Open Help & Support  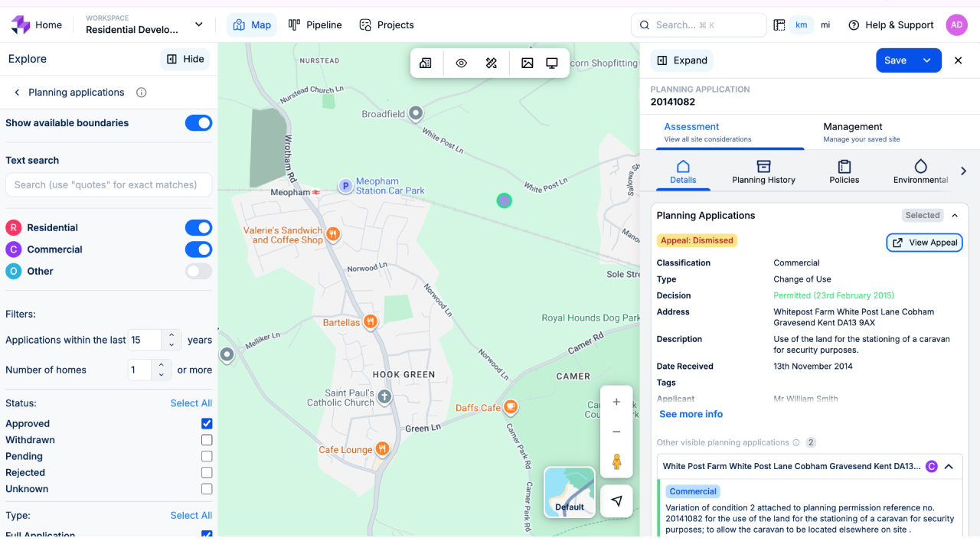click(891, 25)
